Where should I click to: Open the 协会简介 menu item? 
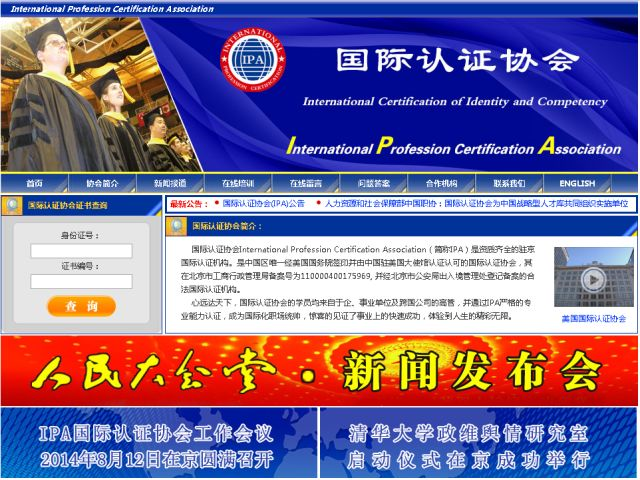[102, 183]
